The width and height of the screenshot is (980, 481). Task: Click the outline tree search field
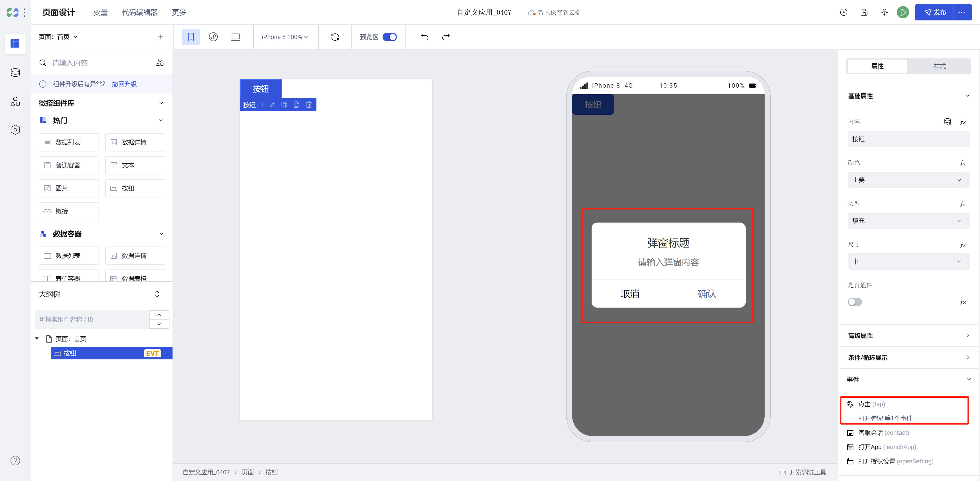pos(92,319)
